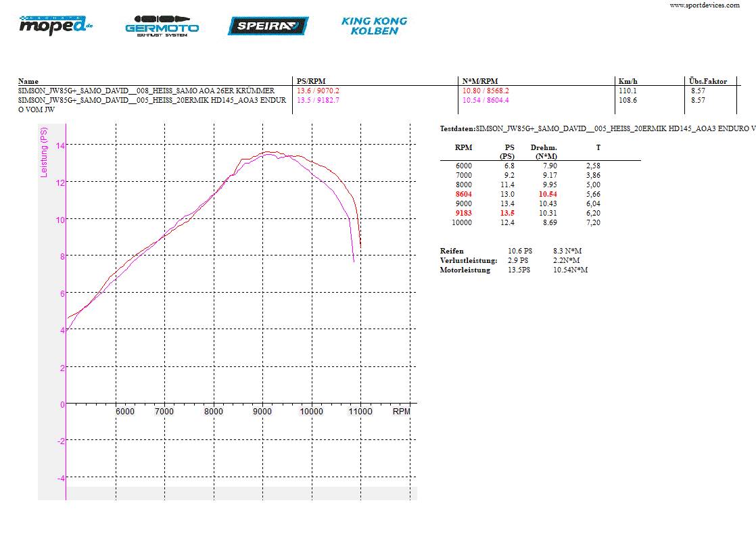Click the Name column header
756x534 pixels.
[x=28, y=81]
